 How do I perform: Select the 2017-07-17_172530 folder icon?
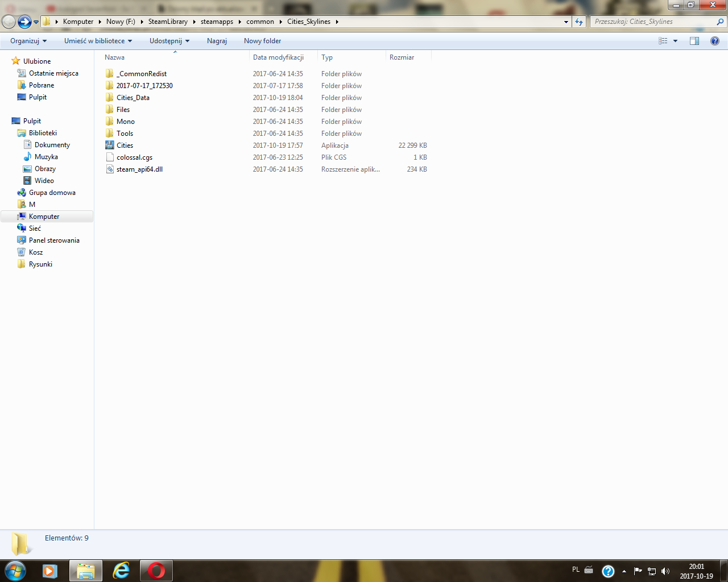[x=110, y=86]
